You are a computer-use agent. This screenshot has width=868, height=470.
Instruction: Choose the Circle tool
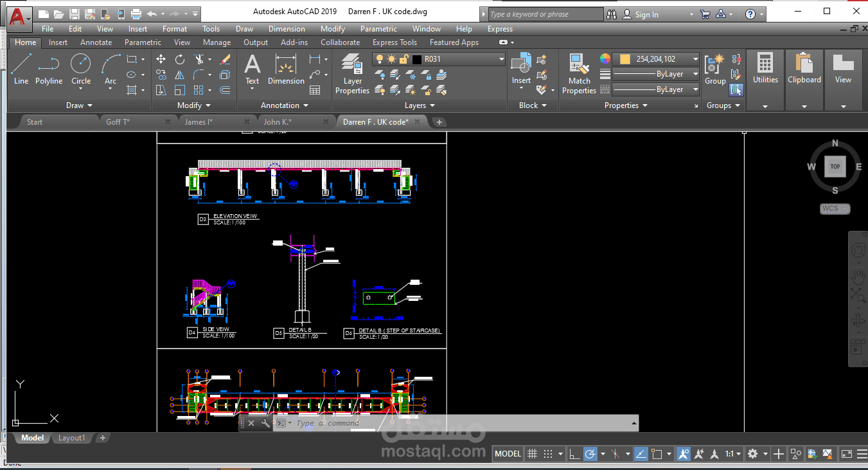[x=81, y=69]
